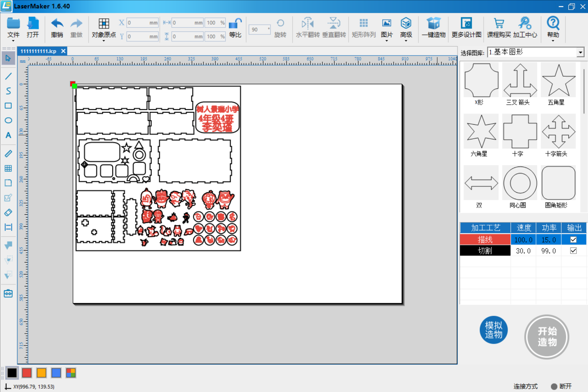Select the grid table tool
588x392 pixels.
tap(8, 168)
